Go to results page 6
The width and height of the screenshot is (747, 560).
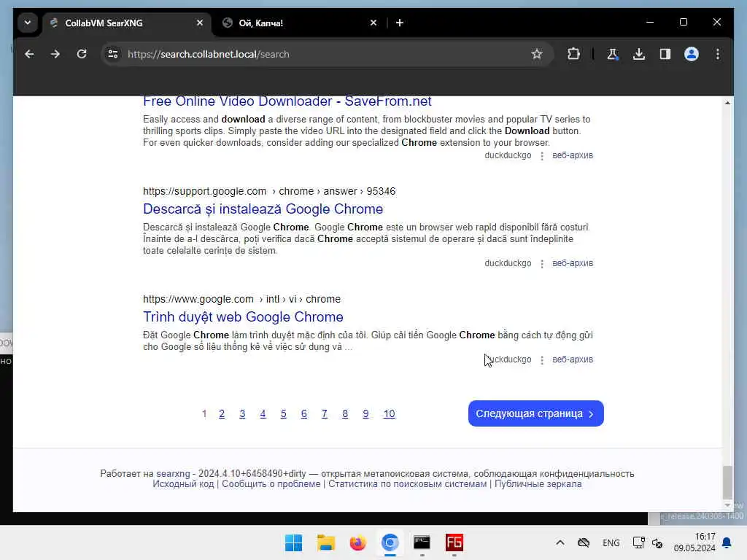pos(304,414)
